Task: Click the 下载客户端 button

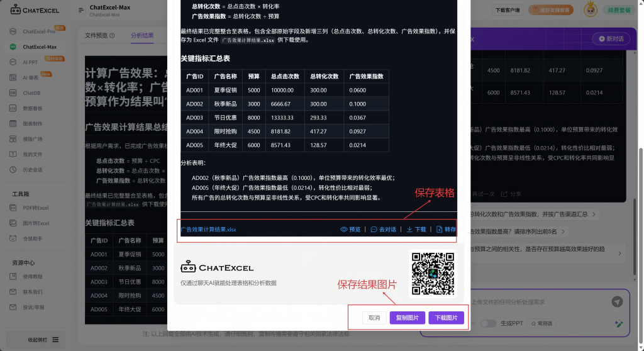Action: [x=508, y=10]
